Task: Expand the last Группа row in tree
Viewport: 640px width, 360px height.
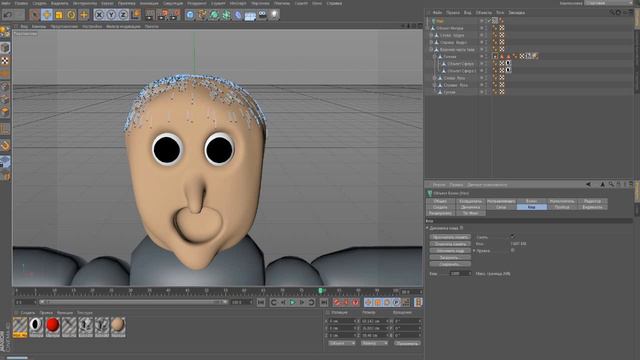Action: pos(434,92)
